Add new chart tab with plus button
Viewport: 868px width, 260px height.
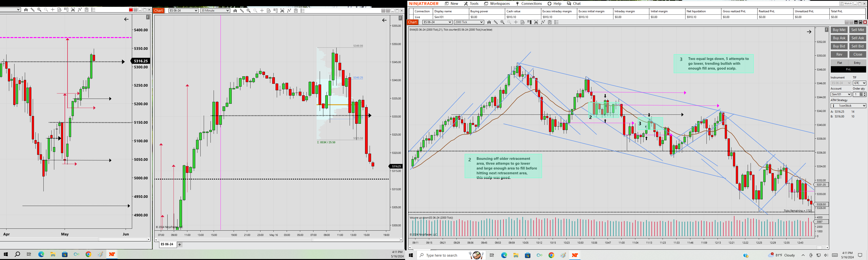[180, 245]
